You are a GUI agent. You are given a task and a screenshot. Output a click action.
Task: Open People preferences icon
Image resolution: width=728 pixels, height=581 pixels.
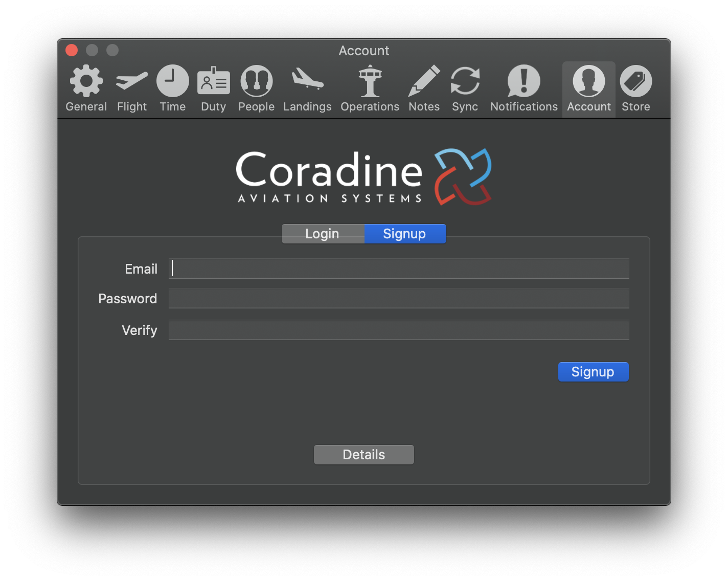257,81
